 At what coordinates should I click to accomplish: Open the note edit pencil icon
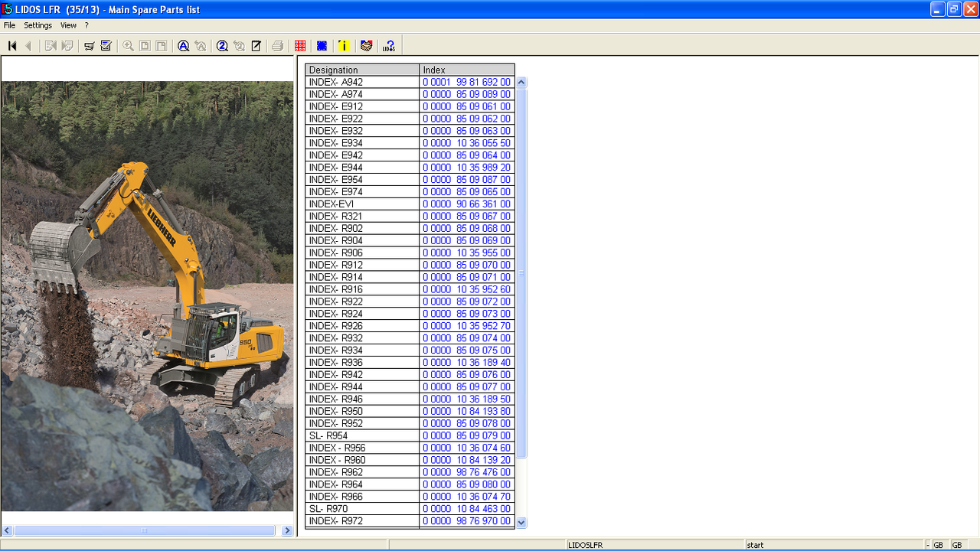tap(256, 46)
